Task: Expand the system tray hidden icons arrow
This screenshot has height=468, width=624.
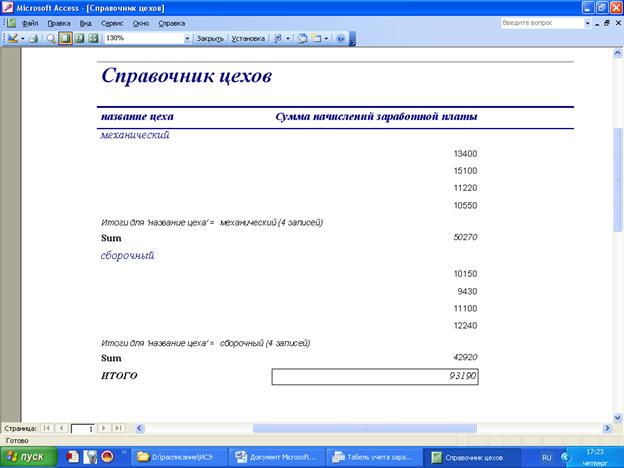Action: coord(564,458)
